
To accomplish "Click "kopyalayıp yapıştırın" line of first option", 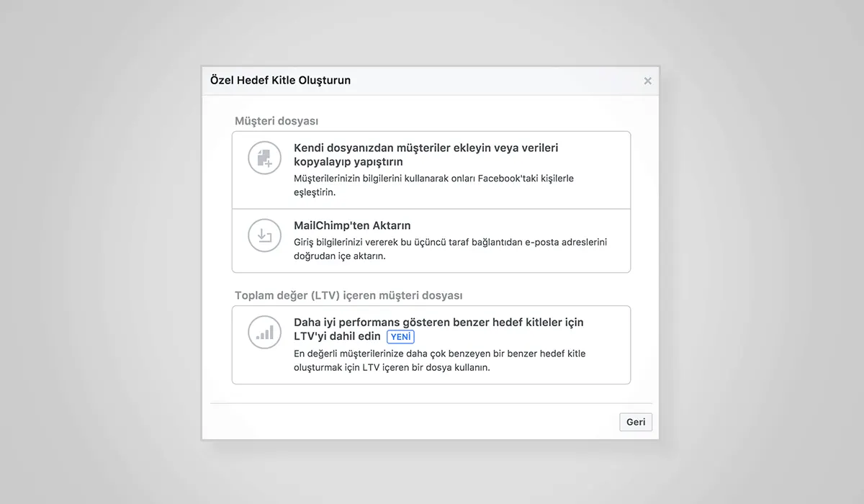I will click(x=348, y=162).
